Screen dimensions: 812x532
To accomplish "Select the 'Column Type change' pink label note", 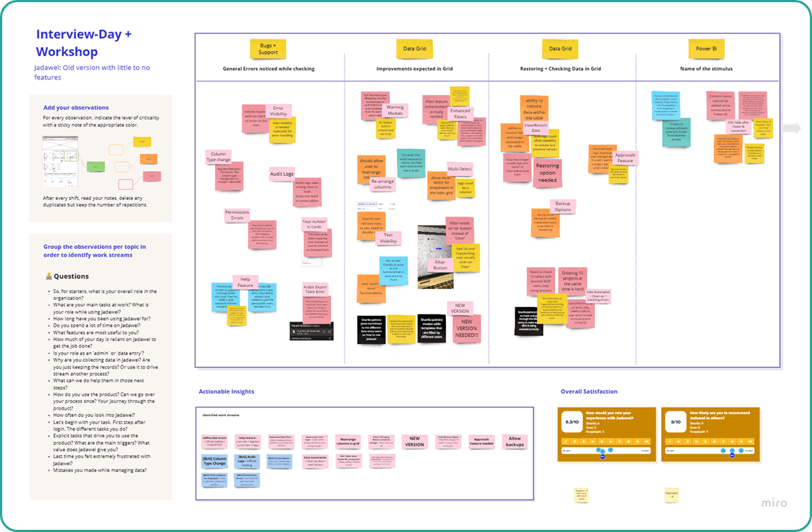I will [218, 156].
